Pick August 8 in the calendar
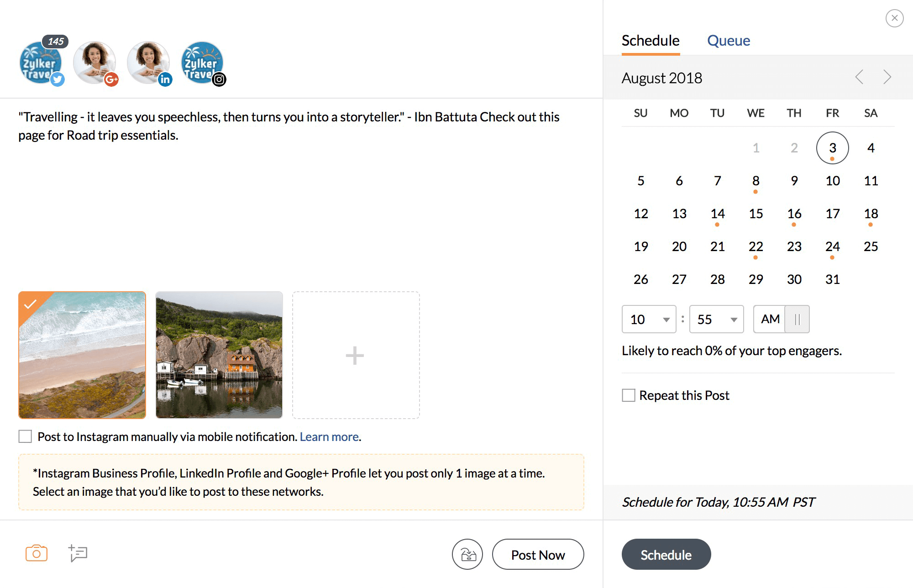The image size is (913, 588). pyautogui.click(x=756, y=181)
